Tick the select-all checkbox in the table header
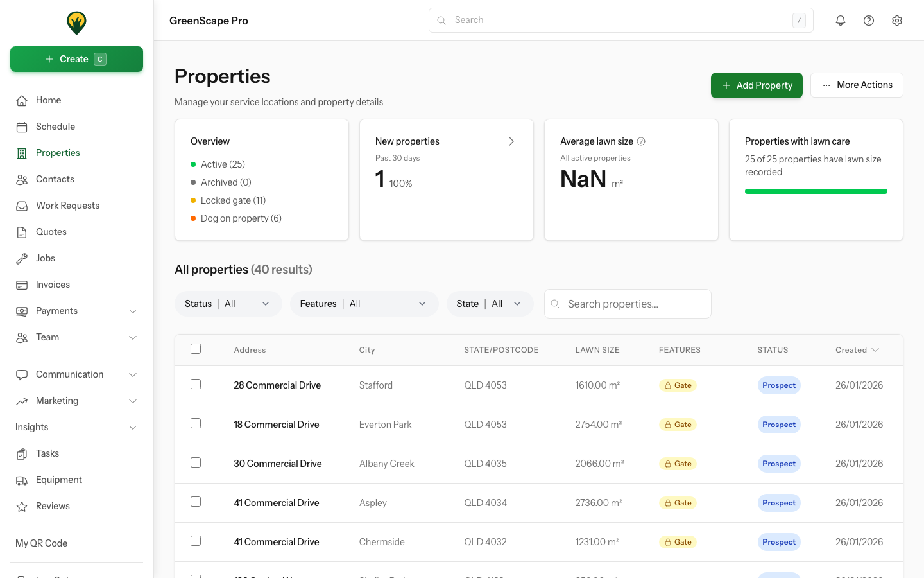The image size is (924, 578). click(x=196, y=349)
